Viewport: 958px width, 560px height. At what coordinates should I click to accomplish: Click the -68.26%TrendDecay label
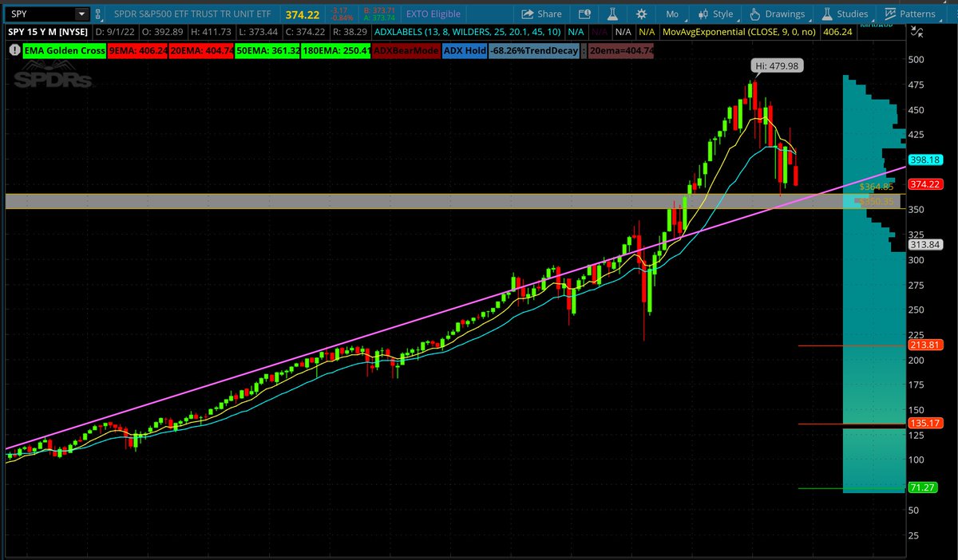tap(534, 49)
